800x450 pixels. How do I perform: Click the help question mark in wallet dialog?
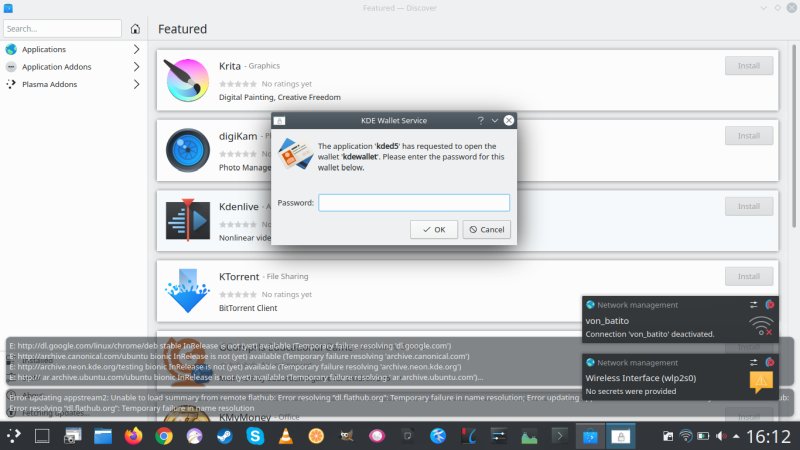[x=480, y=120]
